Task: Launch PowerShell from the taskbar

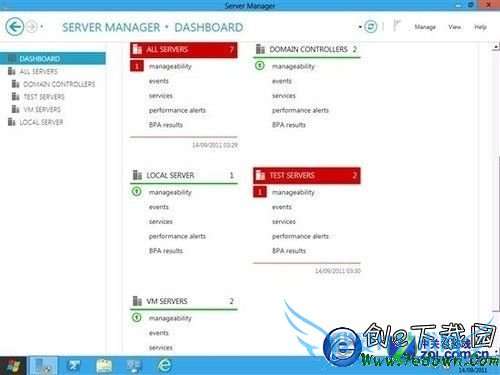Action: (74, 366)
